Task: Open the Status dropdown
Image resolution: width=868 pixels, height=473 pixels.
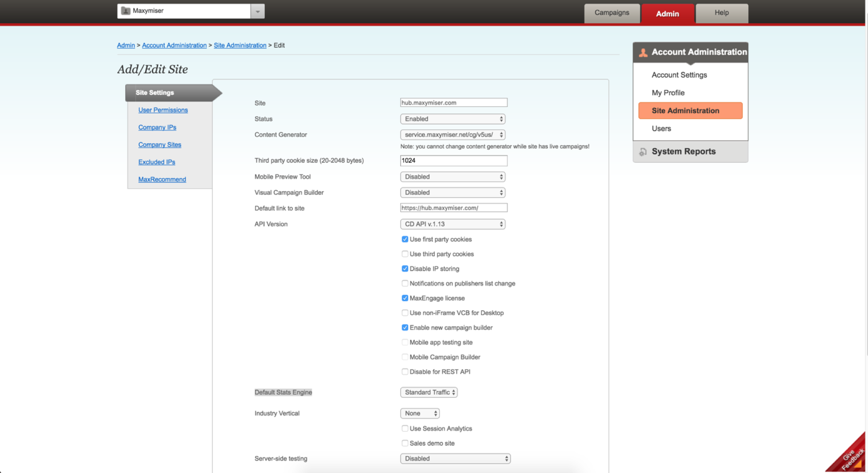Action: point(453,119)
